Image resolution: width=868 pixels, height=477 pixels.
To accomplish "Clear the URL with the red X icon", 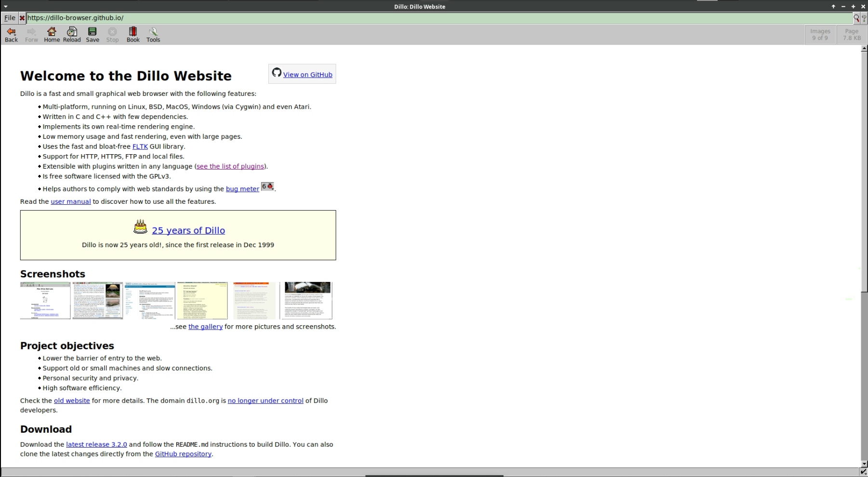I will [22, 18].
